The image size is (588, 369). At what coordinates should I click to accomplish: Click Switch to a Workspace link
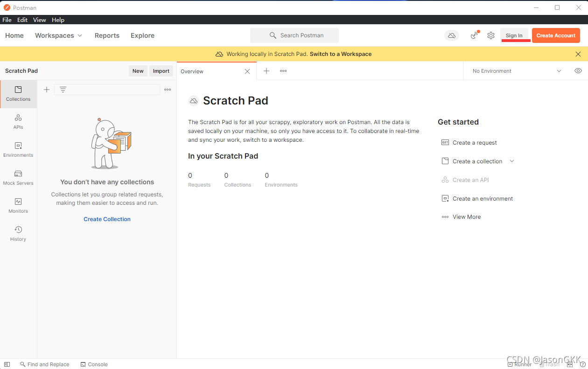click(341, 54)
